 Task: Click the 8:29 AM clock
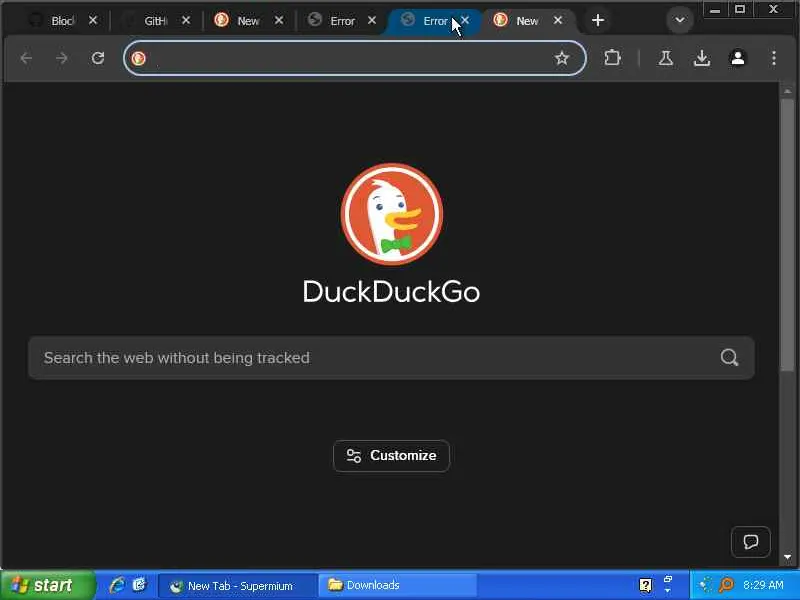coord(763,585)
